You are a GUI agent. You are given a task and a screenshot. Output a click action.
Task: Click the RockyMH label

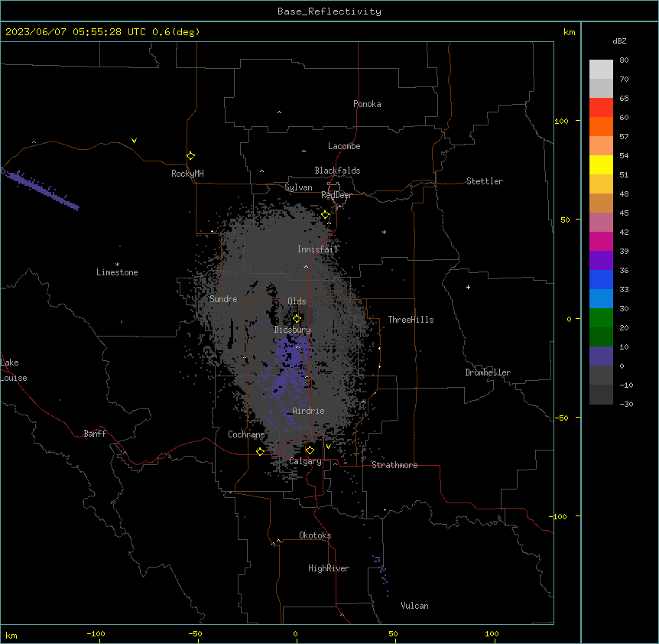click(187, 174)
